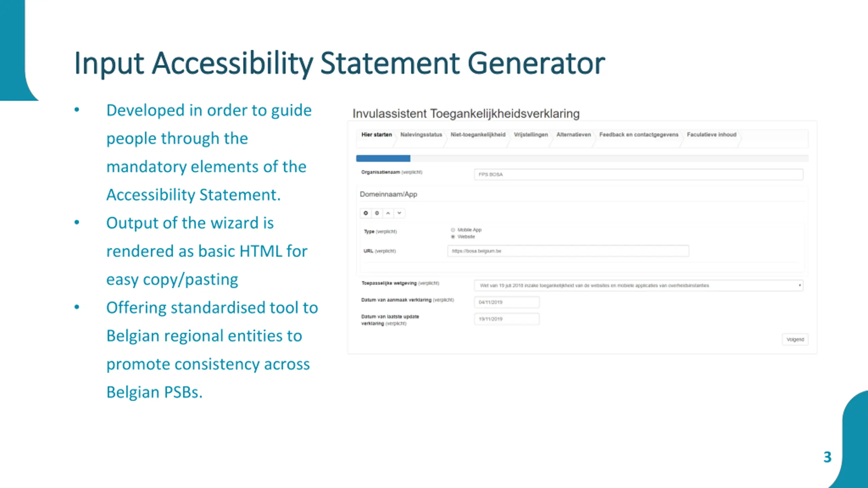Image resolution: width=868 pixels, height=488 pixels.
Task: Open the Toepasselijke wetgeving dropdown
Action: [x=638, y=285]
